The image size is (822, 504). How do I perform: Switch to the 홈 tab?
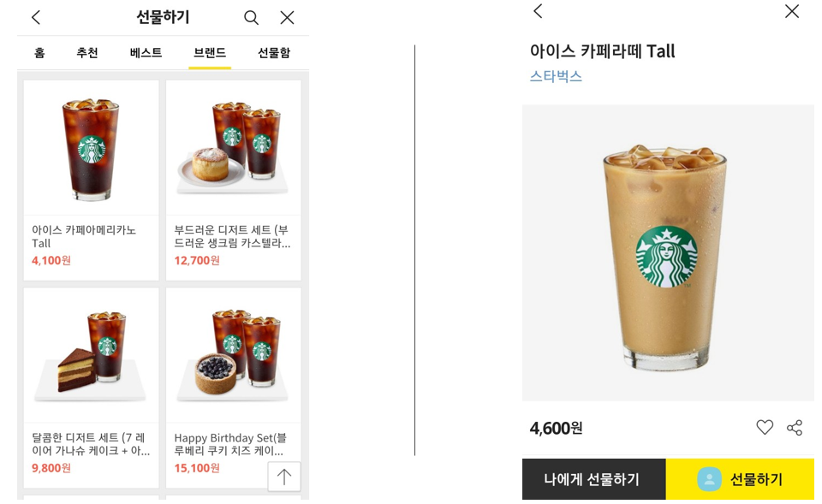tap(39, 52)
